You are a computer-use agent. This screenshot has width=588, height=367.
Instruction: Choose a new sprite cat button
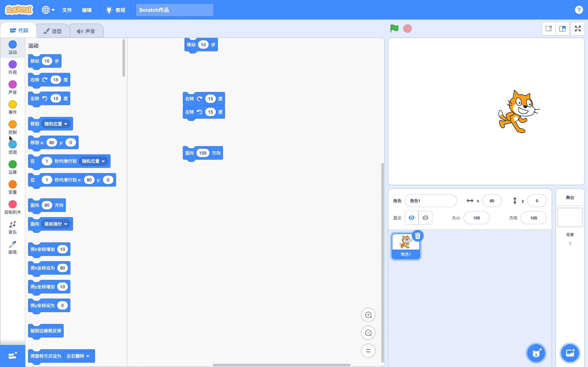point(536,353)
